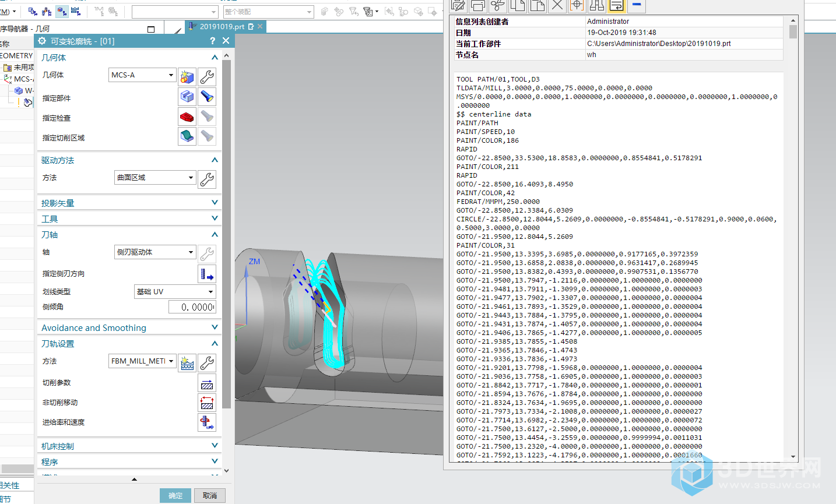Open dialog settings gear in 可变轮廓铣 title

42,41
